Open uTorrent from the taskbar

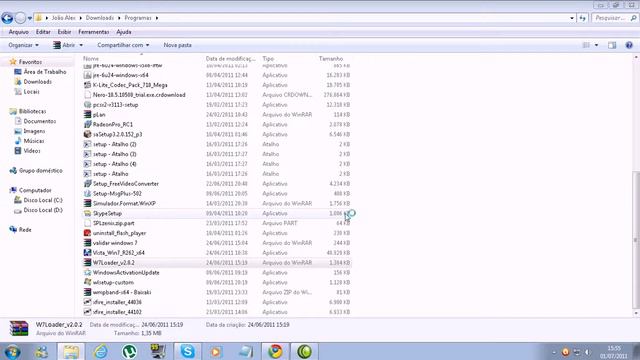click(x=129, y=351)
